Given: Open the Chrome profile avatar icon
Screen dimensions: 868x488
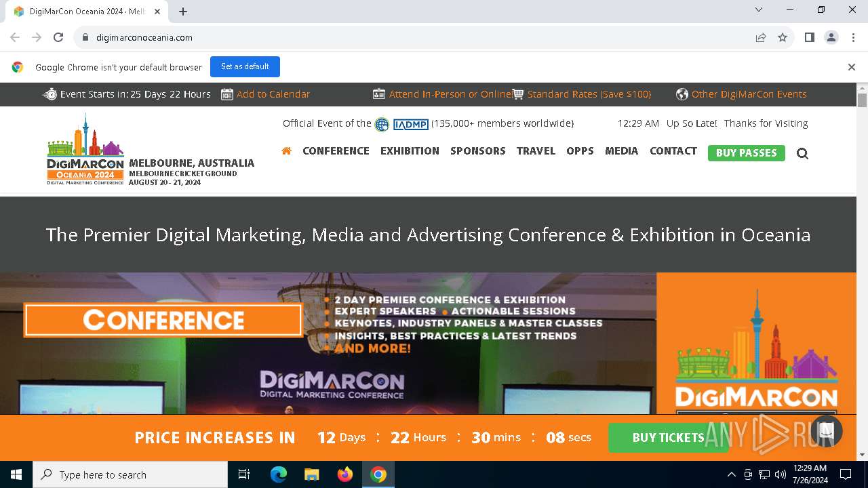Looking at the screenshot, I should tap(831, 37).
